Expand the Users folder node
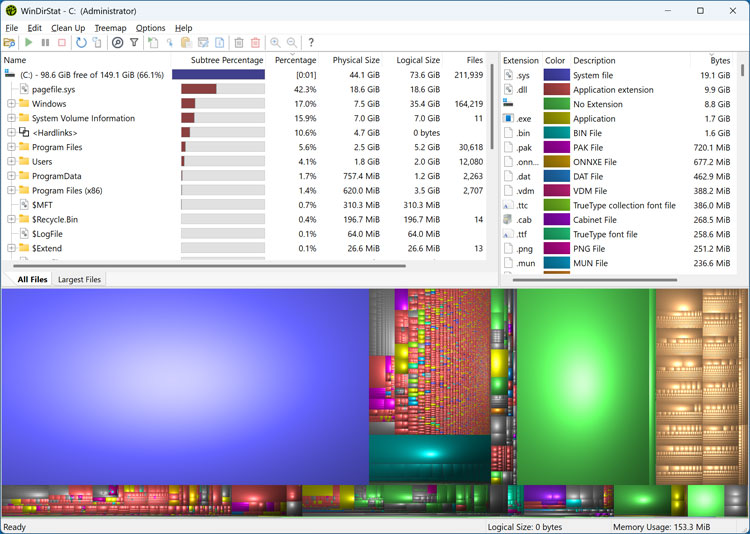This screenshot has width=750, height=534. 11,161
